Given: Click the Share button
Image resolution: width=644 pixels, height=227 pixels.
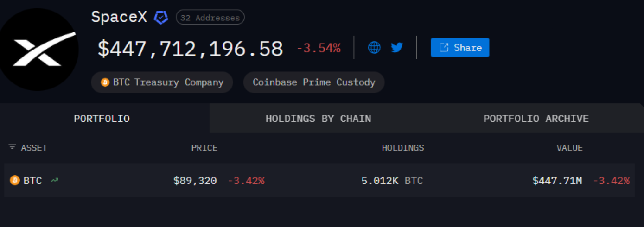Looking at the screenshot, I should [x=459, y=48].
